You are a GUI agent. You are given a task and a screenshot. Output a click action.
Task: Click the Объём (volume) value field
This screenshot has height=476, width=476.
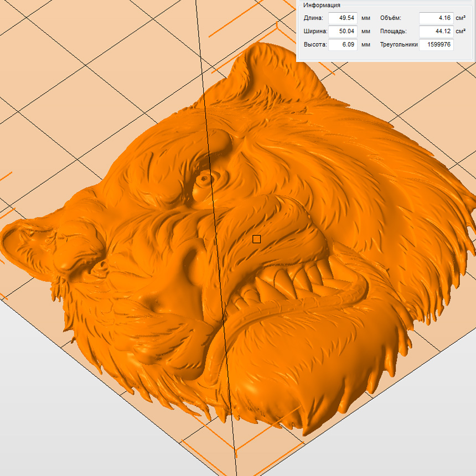[x=436, y=18]
